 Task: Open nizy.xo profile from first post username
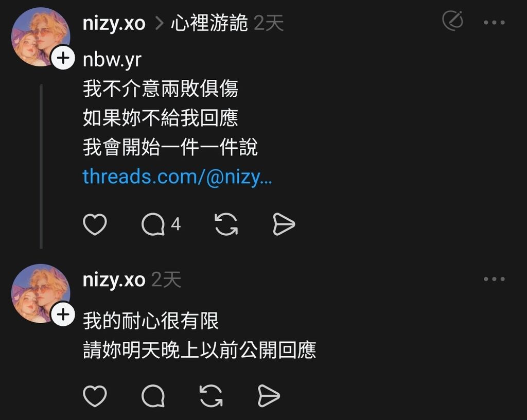coord(114,24)
